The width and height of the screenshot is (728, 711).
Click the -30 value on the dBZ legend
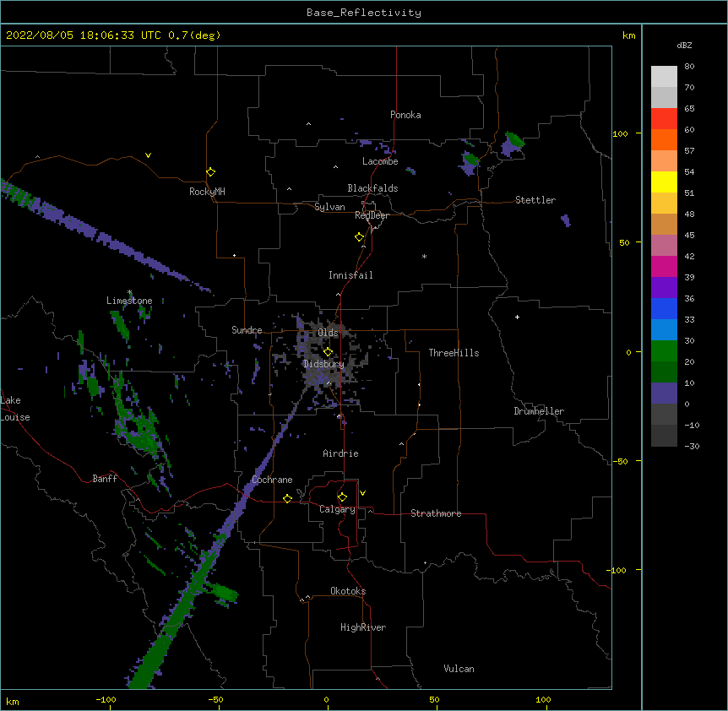[692, 447]
